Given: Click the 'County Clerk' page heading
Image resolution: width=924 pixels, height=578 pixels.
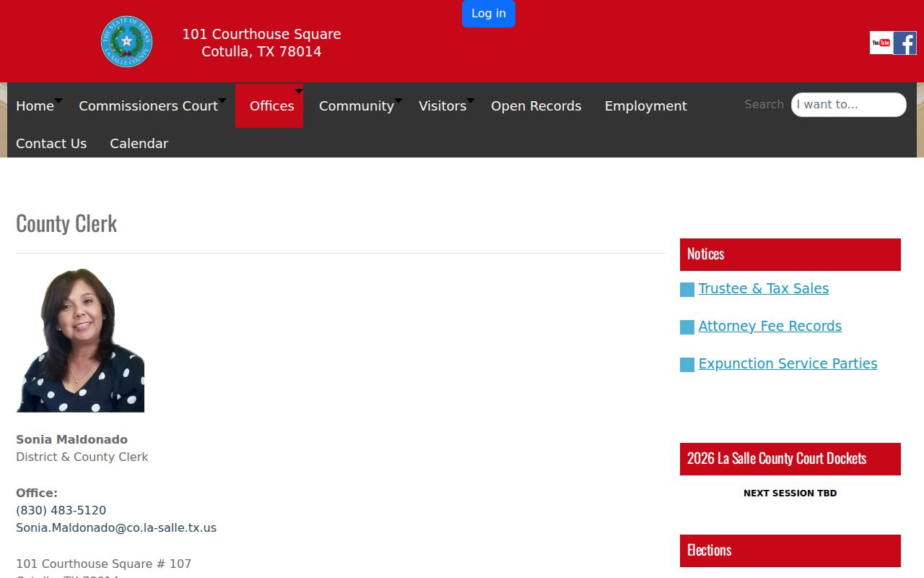Looking at the screenshot, I should click(66, 223).
